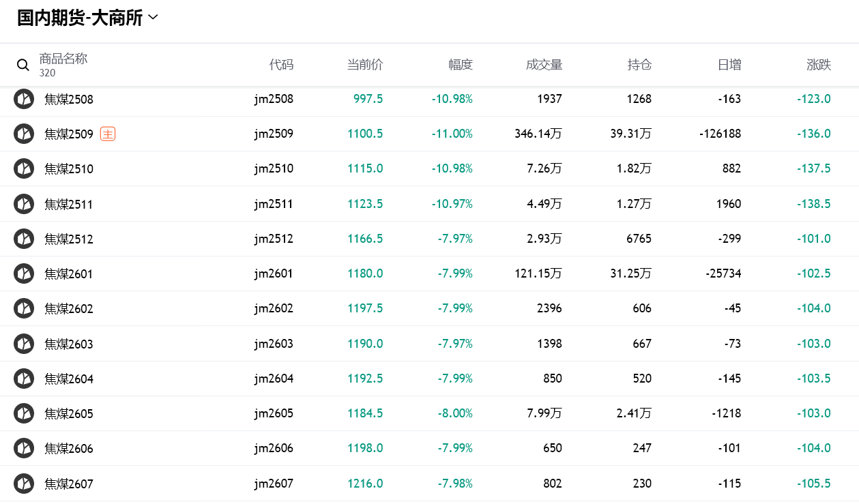Screen dimensions: 859x504
Task: Click change percent -10.97%
Action: (x=452, y=204)
